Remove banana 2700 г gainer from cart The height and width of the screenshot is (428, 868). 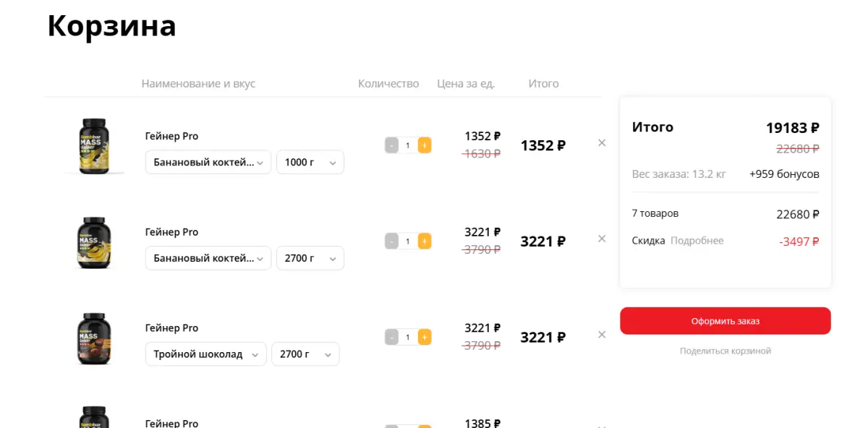602,239
